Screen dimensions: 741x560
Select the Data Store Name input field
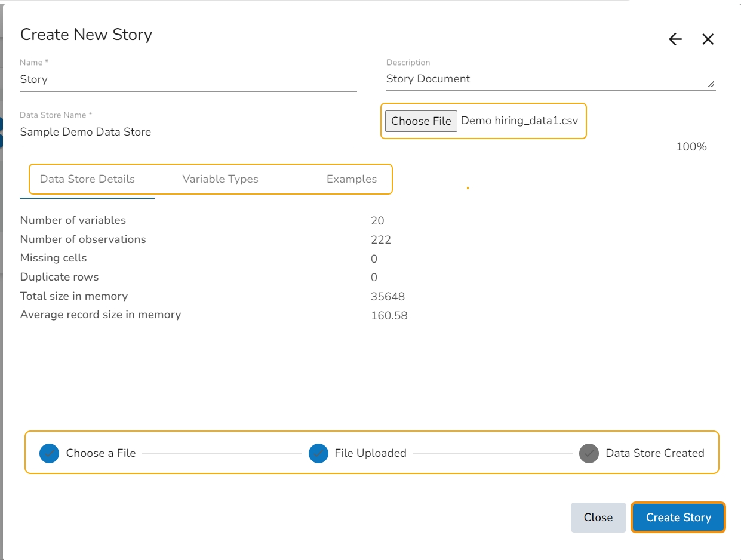click(x=188, y=132)
